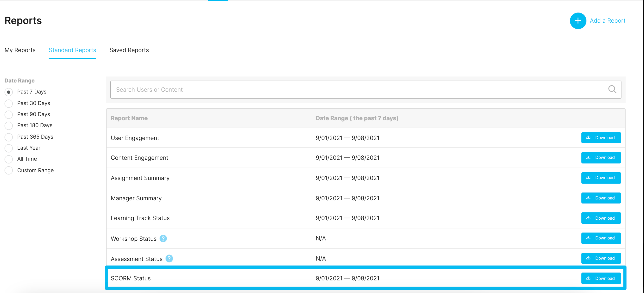644x293 pixels.
Task: Open Assessment Status help question mark
Action: (x=169, y=259)
